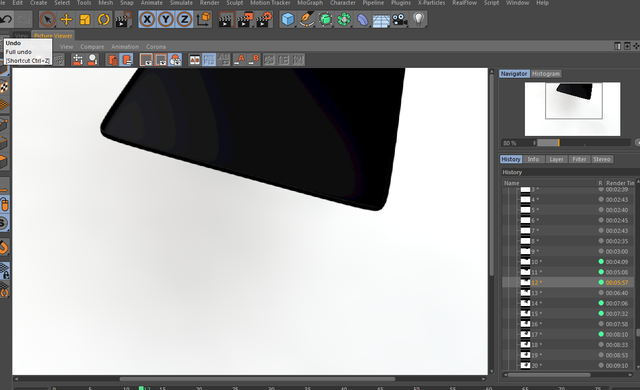Set A compare marker button
The image size is (640, 390).
(x=239, y=60)
